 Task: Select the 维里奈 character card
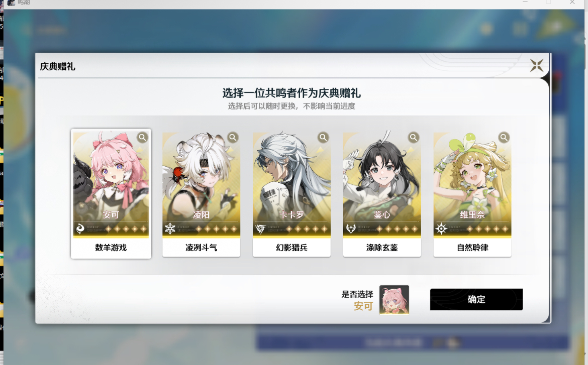(472, 194)
